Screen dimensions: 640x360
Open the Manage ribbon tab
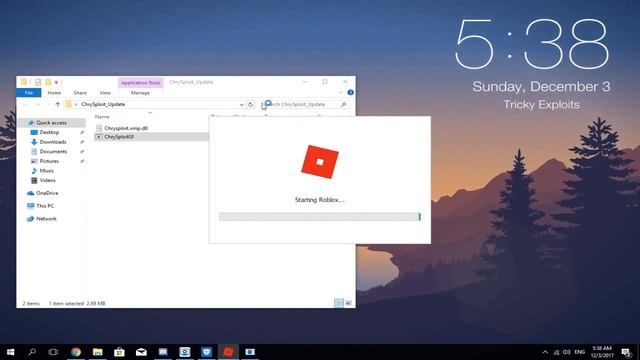tap(140, 93)
